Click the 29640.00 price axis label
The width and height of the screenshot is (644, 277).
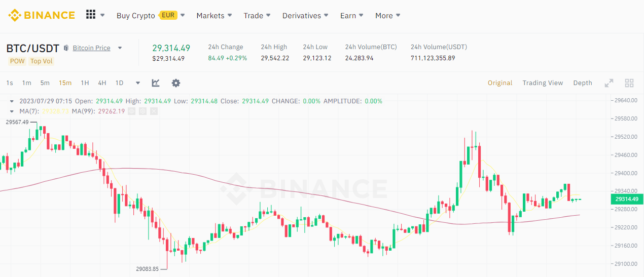(625, 100)
